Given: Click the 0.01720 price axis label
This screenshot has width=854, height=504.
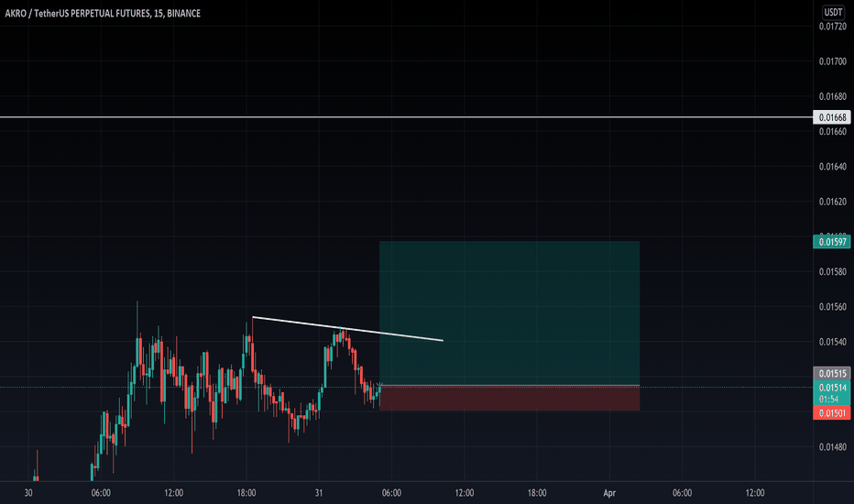Looking at the screenshot, I should (x=833, y=27).
